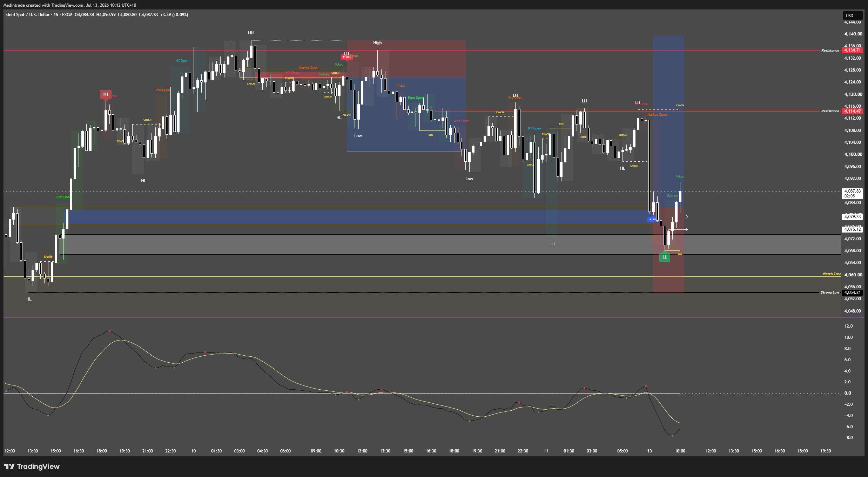Click the red 4,114.47 price label

(x=852, y=111)
